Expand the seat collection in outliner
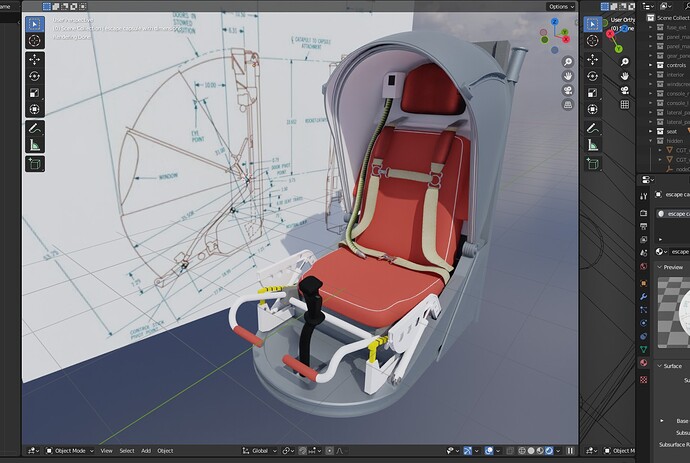The height and width of the screenshot is (463, 690). coord(651,131)
